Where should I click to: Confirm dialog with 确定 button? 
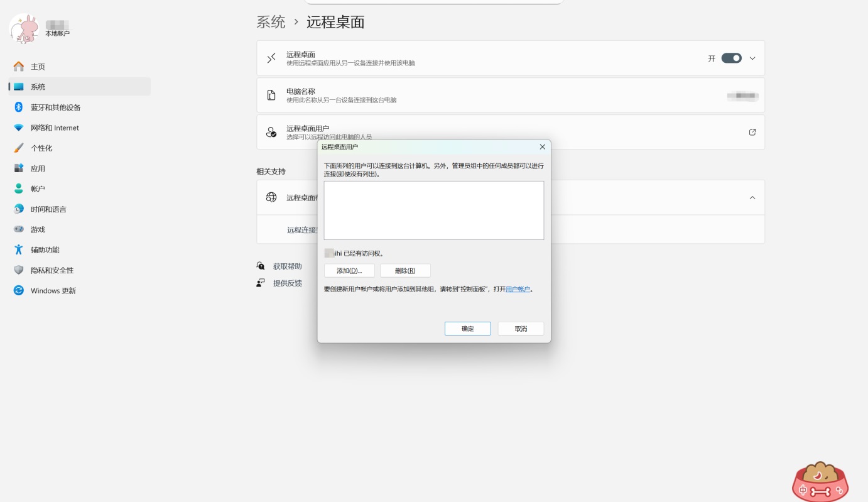pyautogui.click(x=467, y=328)
